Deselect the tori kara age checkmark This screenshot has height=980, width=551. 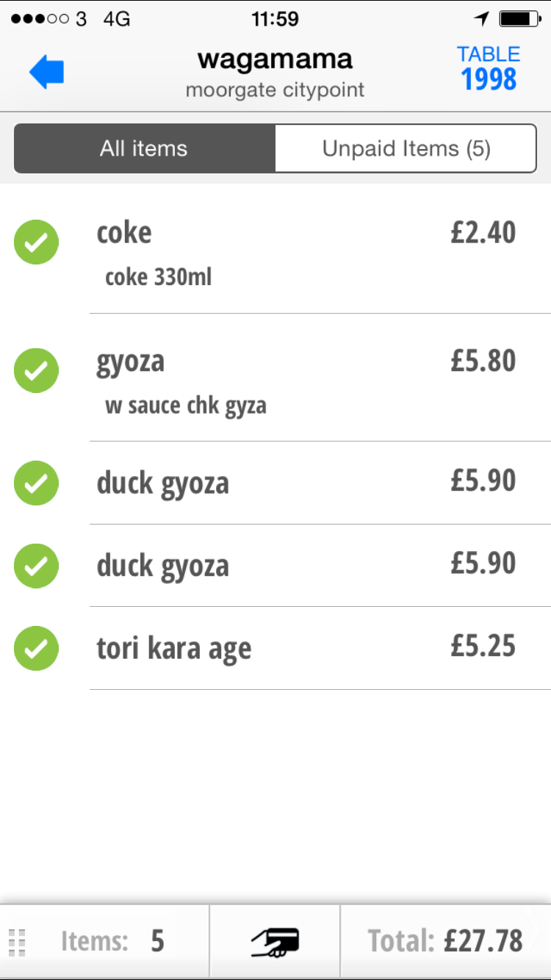tap(36, 648)
